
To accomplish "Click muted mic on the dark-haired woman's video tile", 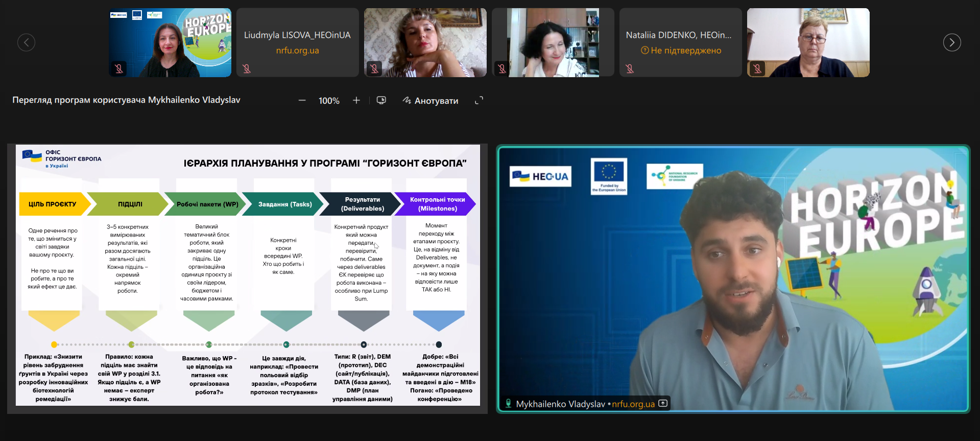I will pos(502,68).
